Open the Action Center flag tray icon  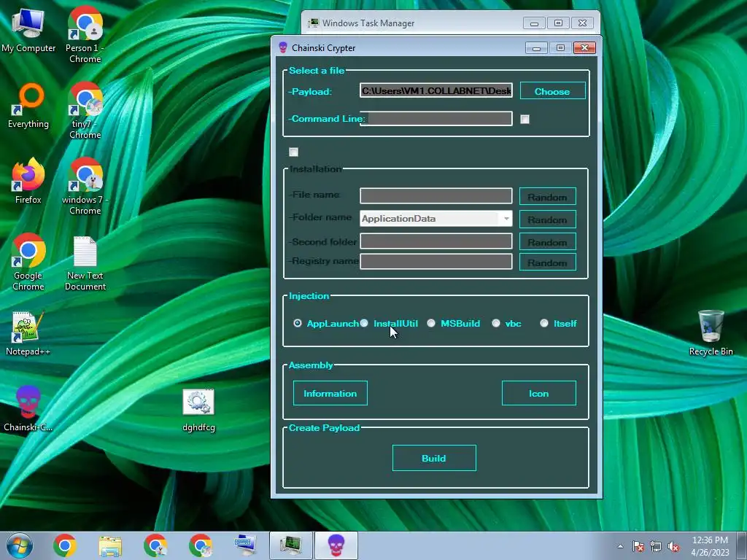(638, 546)
